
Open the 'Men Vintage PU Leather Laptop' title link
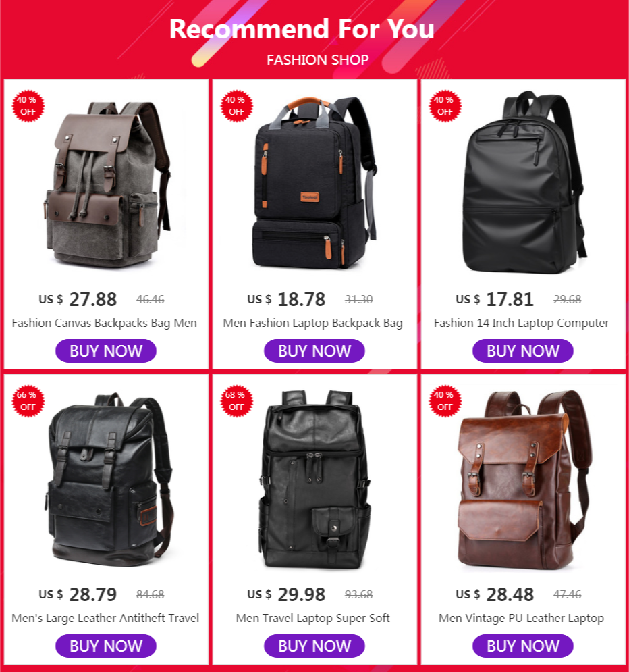[x=521, y=618]
